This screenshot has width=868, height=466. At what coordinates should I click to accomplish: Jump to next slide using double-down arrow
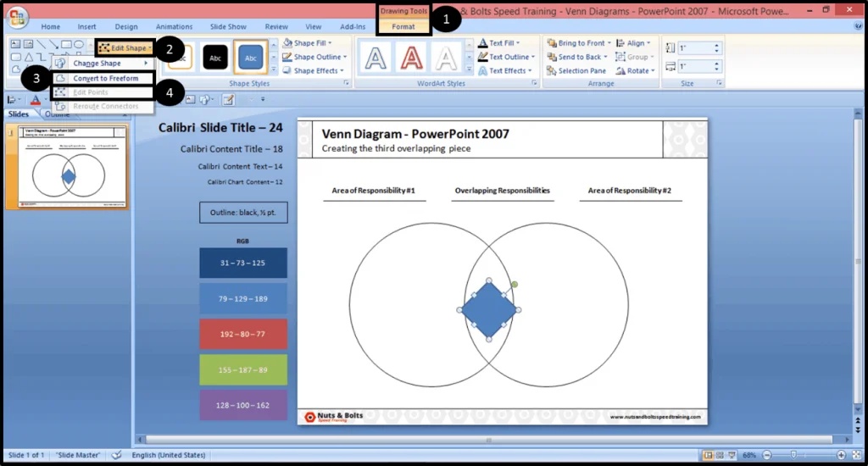point(858,430)
